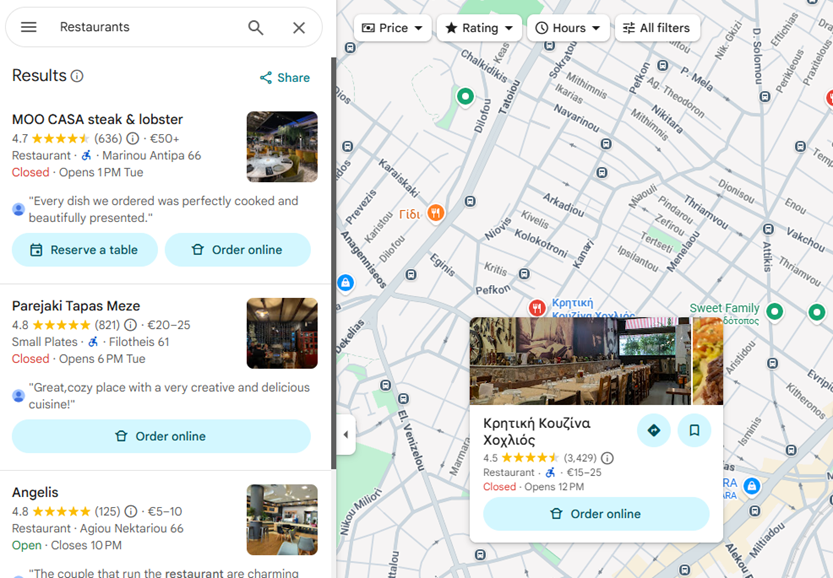Click info icon by 3,429 reviews
The height and width of the screenshot is (578, 833).
point(607,458)
